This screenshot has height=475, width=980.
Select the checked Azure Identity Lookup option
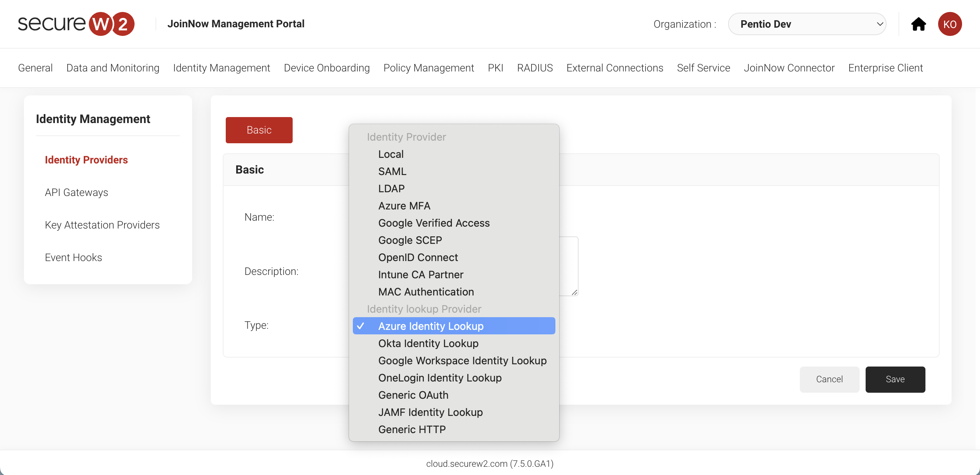453,326
